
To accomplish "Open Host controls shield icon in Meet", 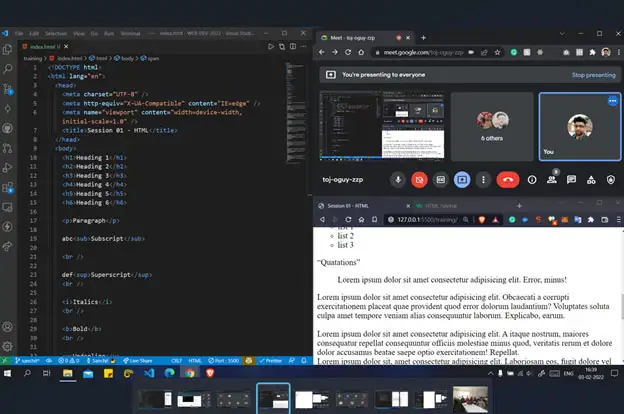I will coord(611,180).
